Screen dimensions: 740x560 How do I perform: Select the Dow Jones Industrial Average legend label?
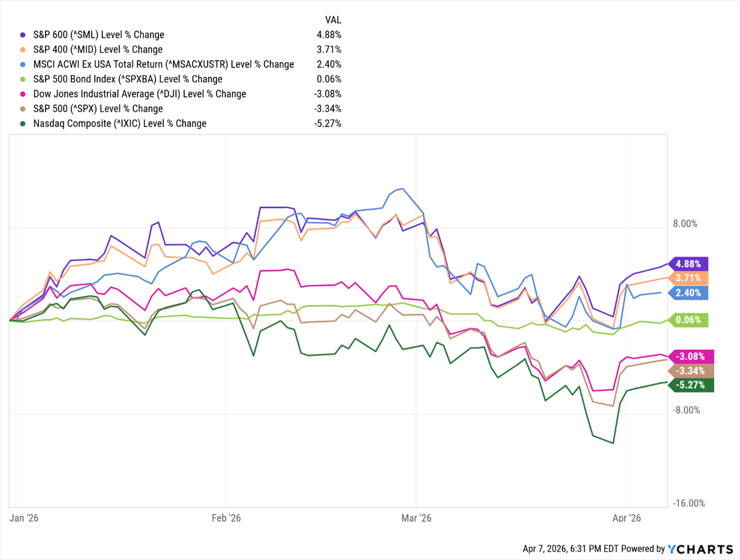[x=139, y=94]
